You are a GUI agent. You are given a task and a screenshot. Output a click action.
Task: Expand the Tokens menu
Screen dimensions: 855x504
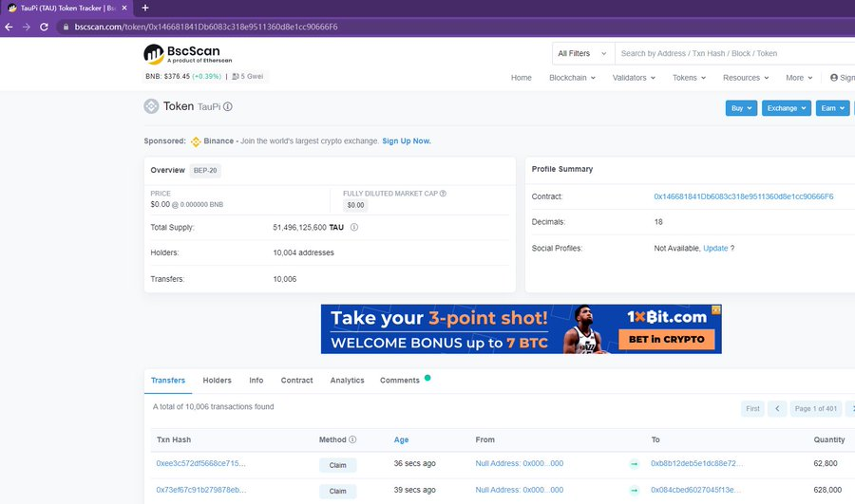[689, 78]
